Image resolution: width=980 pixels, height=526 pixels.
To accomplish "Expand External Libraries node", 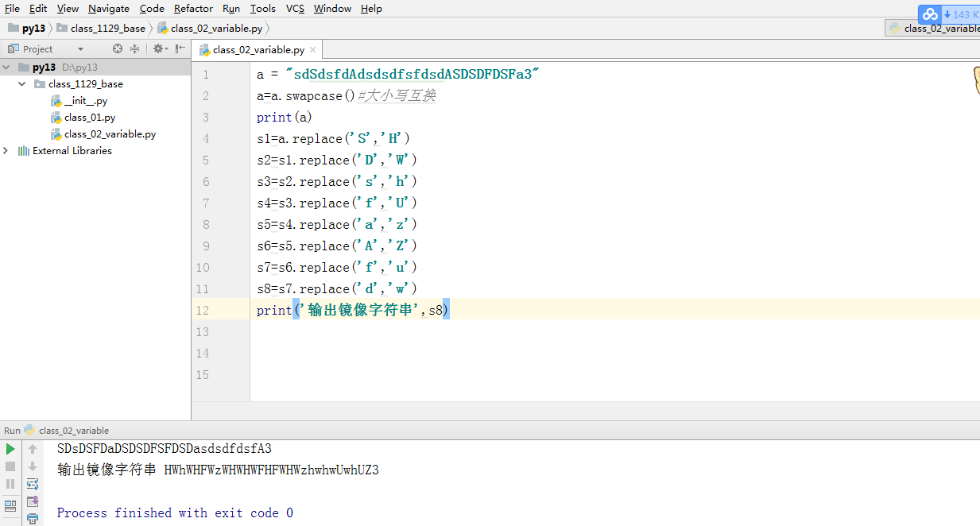I will (6, 150).
